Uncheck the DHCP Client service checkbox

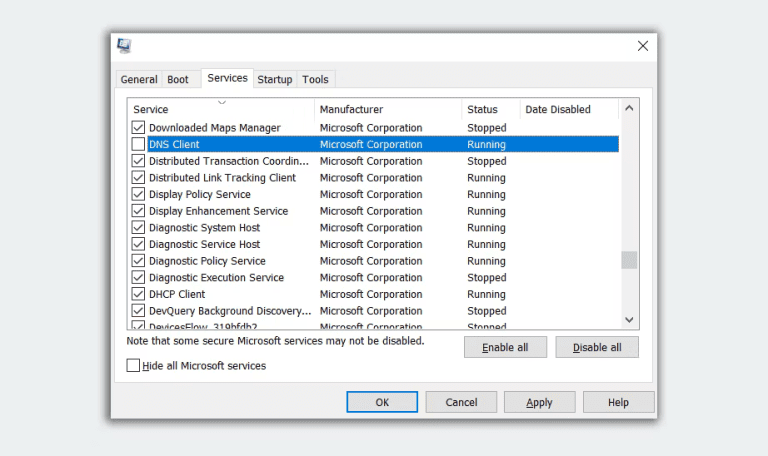point(138,294)
